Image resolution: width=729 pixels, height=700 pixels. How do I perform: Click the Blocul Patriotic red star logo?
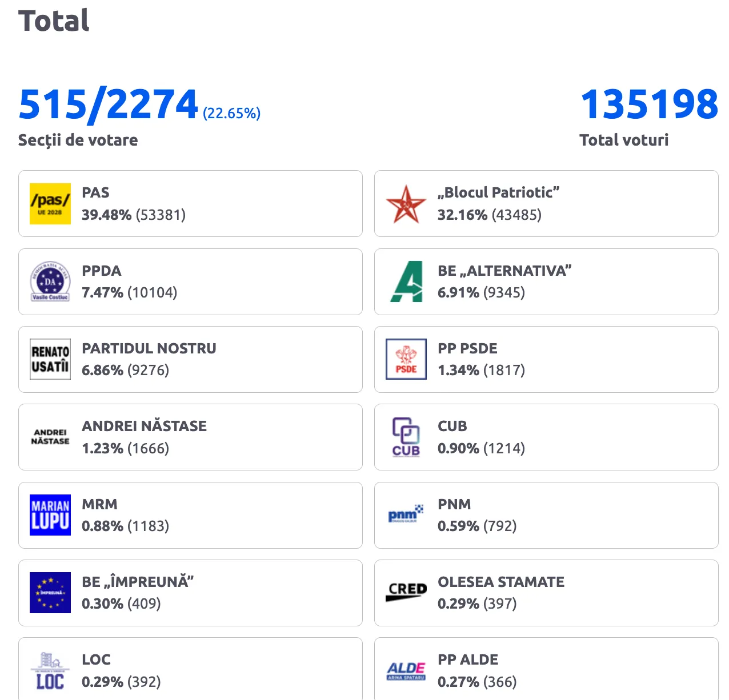tap(406, 204)
